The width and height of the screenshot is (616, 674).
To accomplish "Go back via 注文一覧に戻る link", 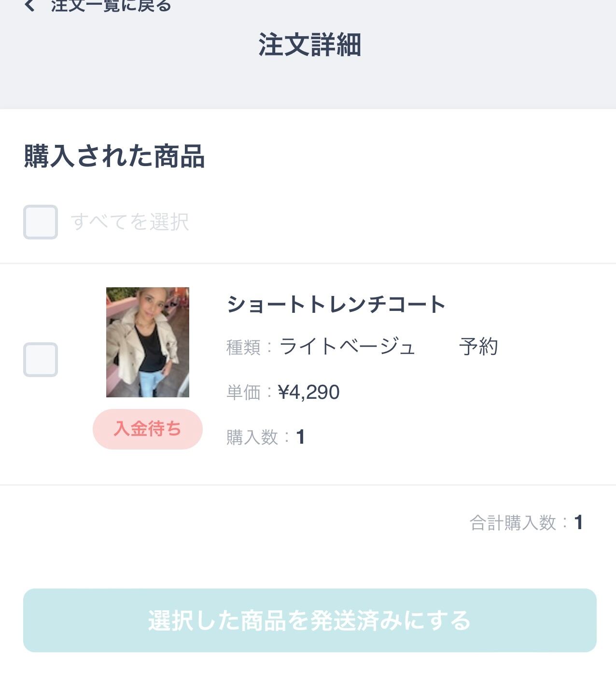I will click(x=111, y=5).
